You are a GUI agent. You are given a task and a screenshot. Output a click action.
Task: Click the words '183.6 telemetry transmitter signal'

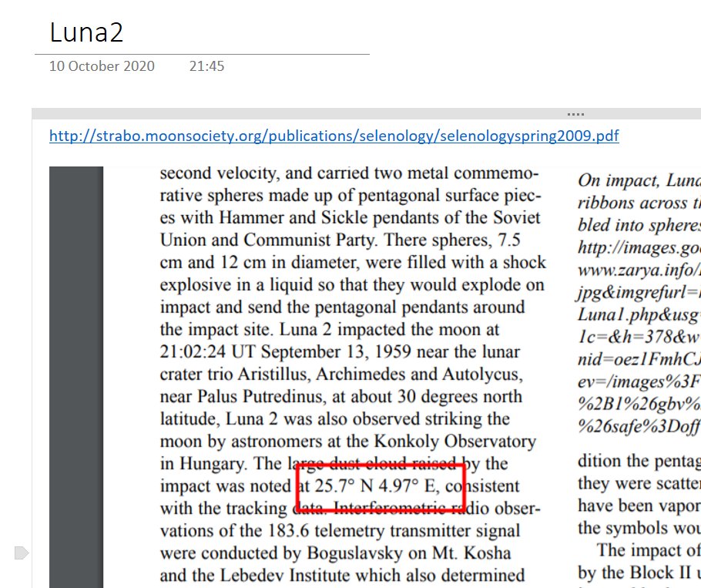[x=394, y=531]
